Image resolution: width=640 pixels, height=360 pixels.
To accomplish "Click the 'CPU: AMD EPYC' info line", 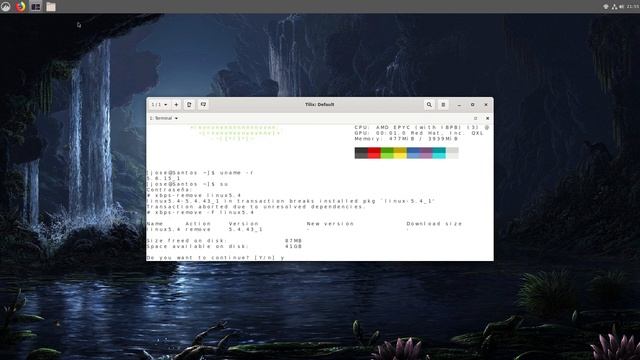I will coord(422,127).
